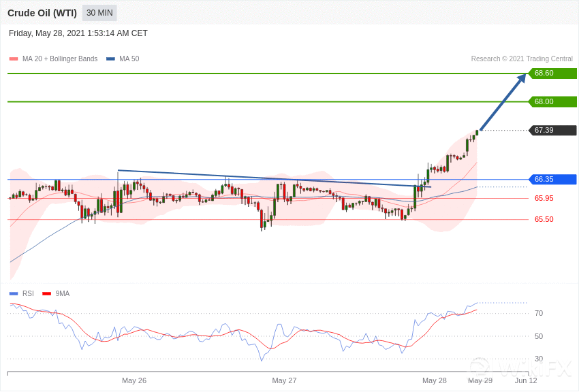Click the blue 66.35 pivot price tag

tap(552, 180)
